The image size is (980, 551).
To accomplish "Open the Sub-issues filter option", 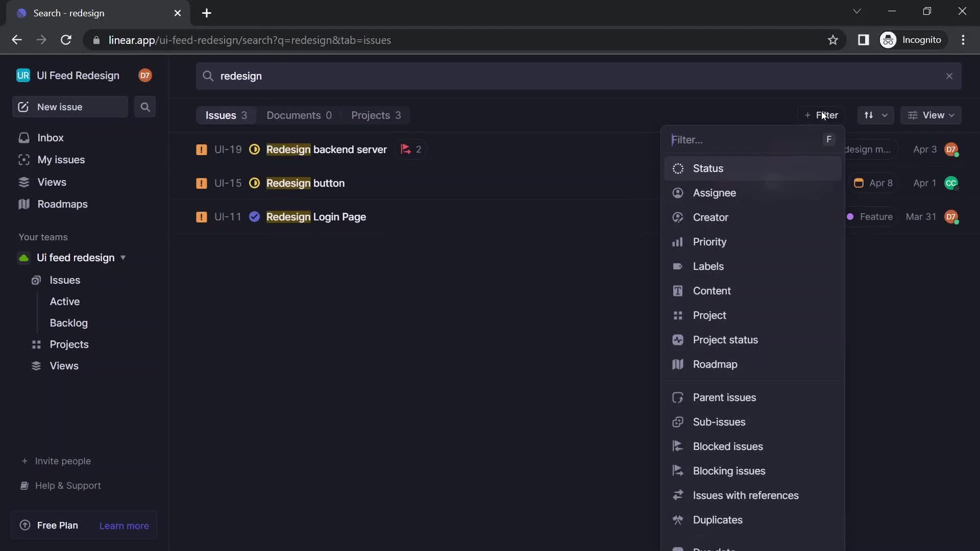I will 719,422.
